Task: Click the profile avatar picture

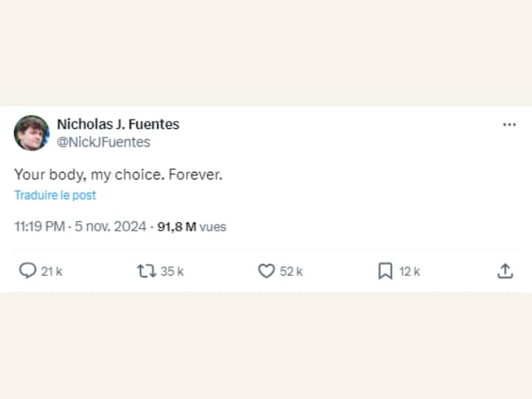Action: click(x=32, y=132)
